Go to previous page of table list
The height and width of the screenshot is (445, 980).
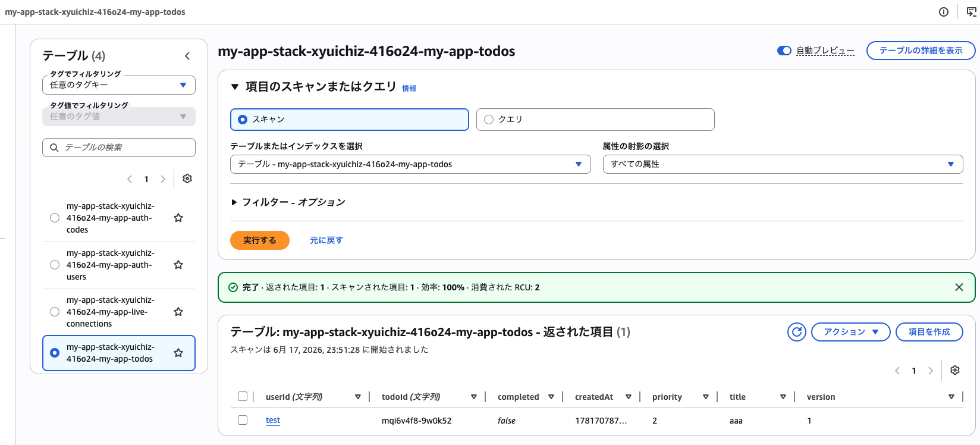(x=130, y=179)
